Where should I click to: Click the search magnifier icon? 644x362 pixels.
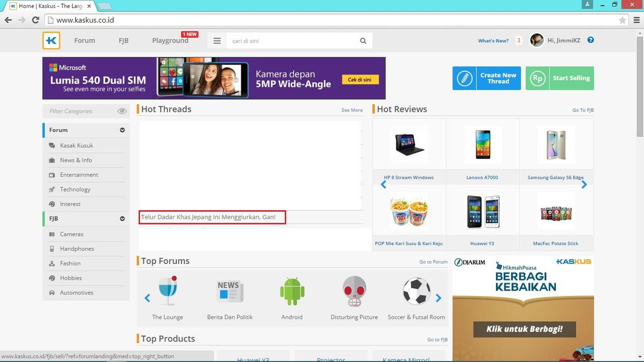pyautogui.click(x=363, y=41)
